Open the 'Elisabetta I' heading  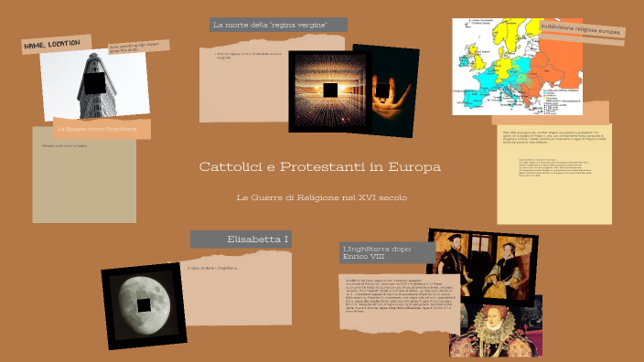[241, 239]
